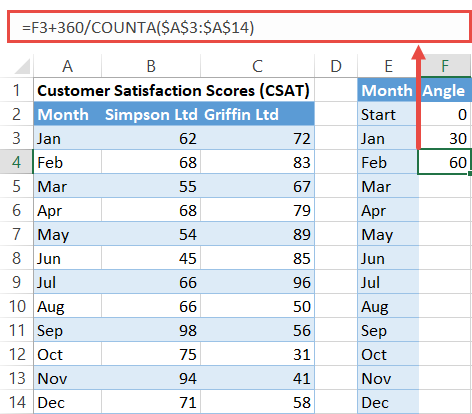Viewport: 472px width, 414px height.
Task: Click the Griffin Ltd header cell
Action: 257,114
